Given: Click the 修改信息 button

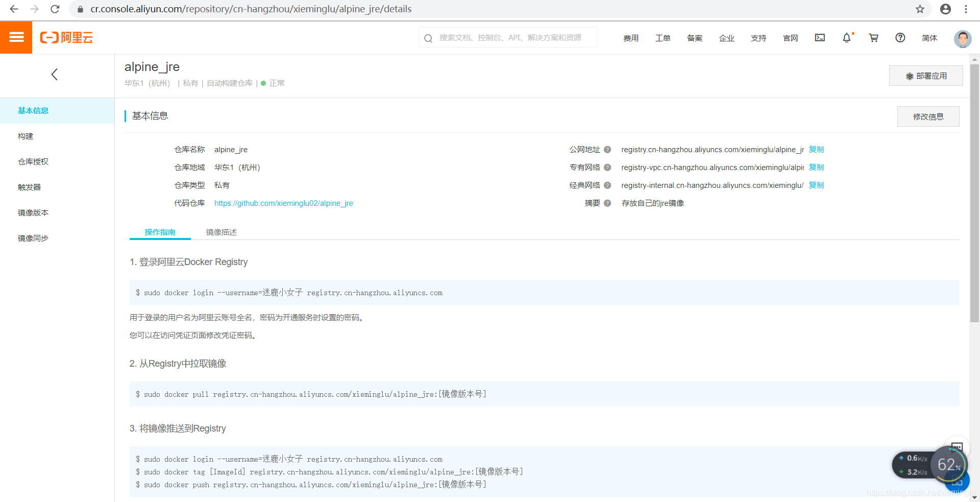Looking at the screenshot, I should click(x=928, y=116).
